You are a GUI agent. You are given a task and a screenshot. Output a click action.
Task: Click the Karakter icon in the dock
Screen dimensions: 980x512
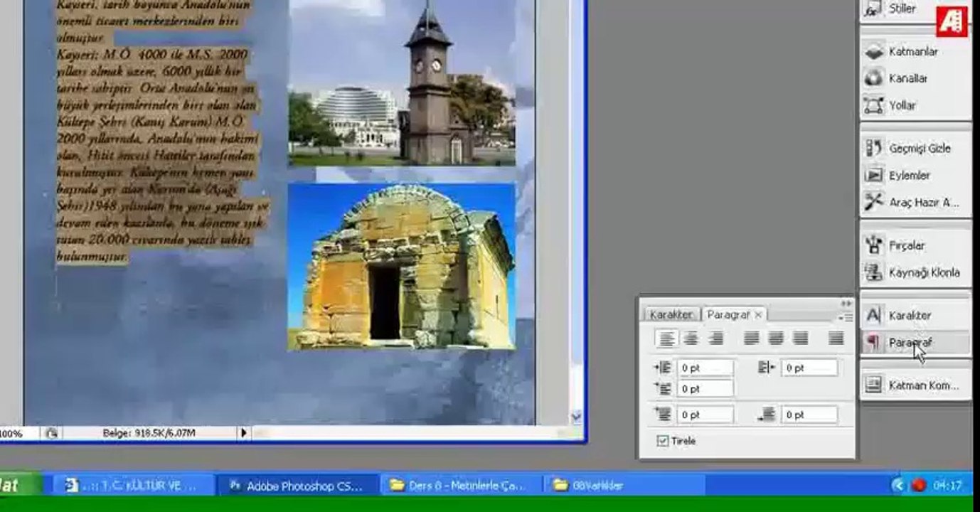(873, 315)
